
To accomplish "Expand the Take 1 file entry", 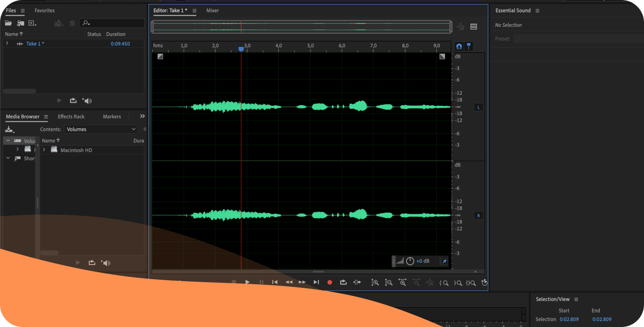I will click(x=7, y=44).
